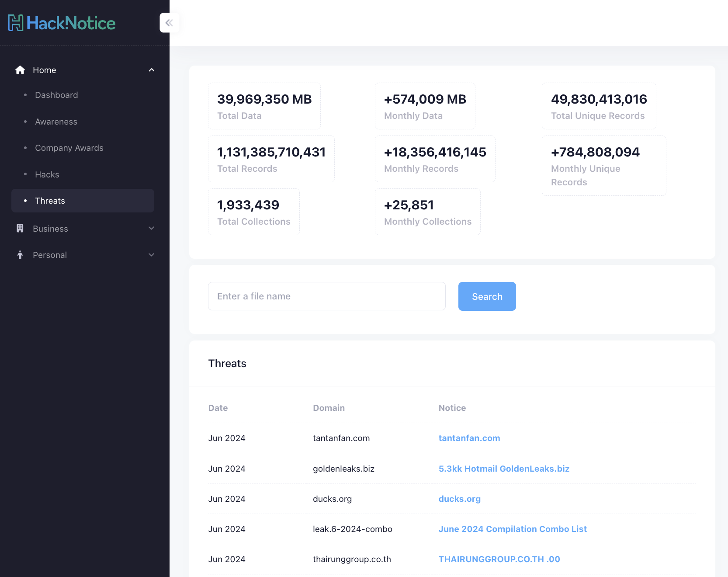The height and width of the screenshot is (577, 728).
Task: Click the Business building icon
Action: (x=20, y=228)
